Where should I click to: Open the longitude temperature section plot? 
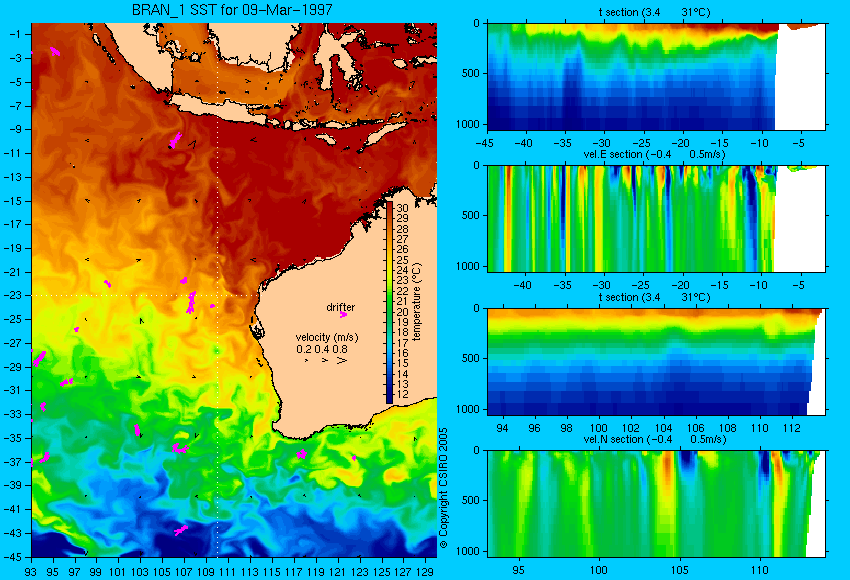pos(656,362)
